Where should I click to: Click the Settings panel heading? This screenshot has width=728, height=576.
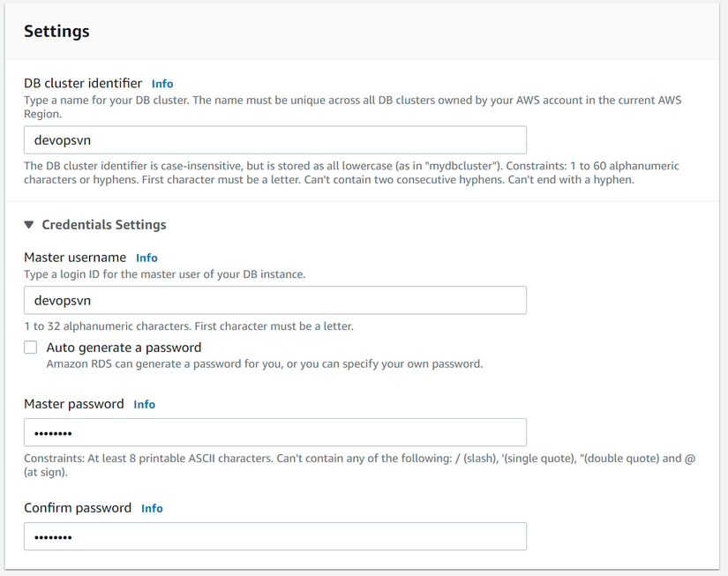pyautogui.click(x=56, y=31)
